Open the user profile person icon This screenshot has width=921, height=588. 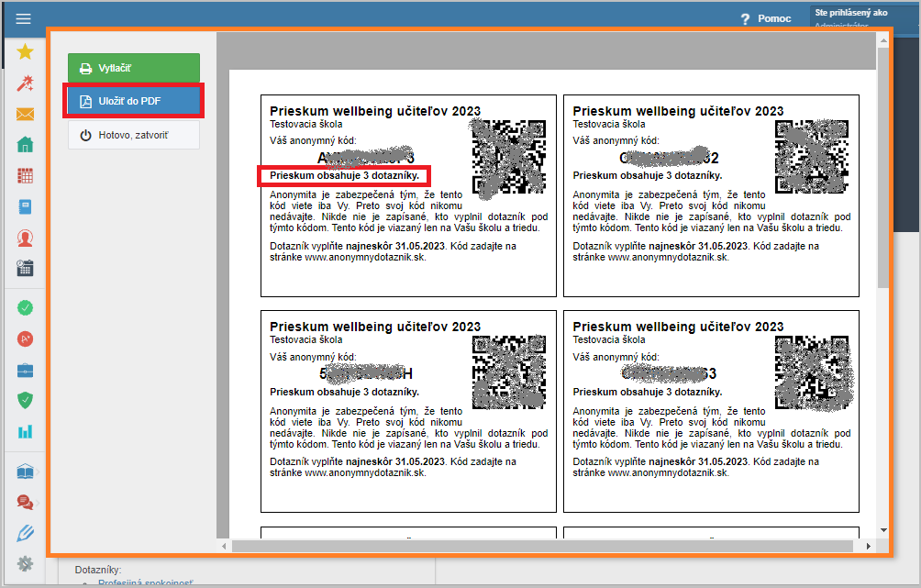[x=25, y=238]
